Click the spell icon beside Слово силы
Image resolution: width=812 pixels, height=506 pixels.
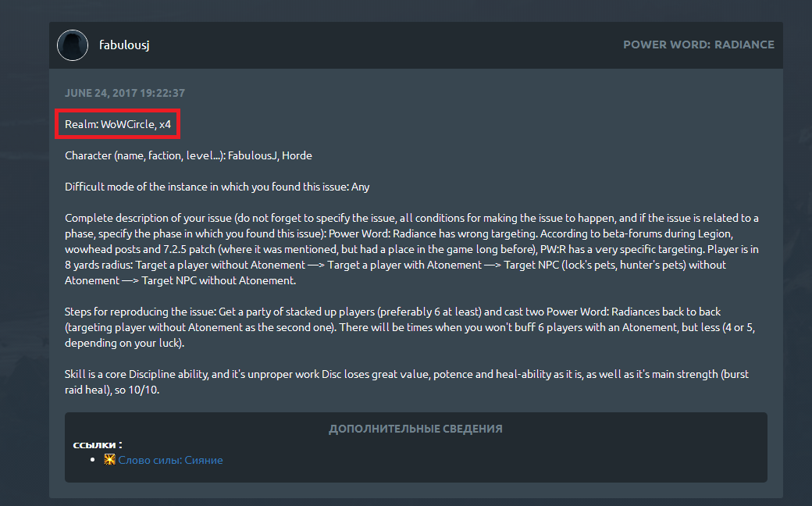109,460
